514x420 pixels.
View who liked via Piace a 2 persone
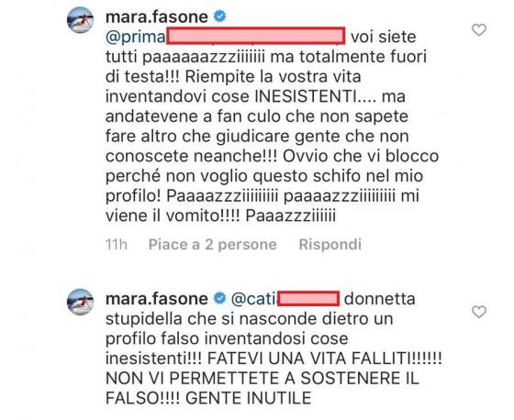click(212, 245)
